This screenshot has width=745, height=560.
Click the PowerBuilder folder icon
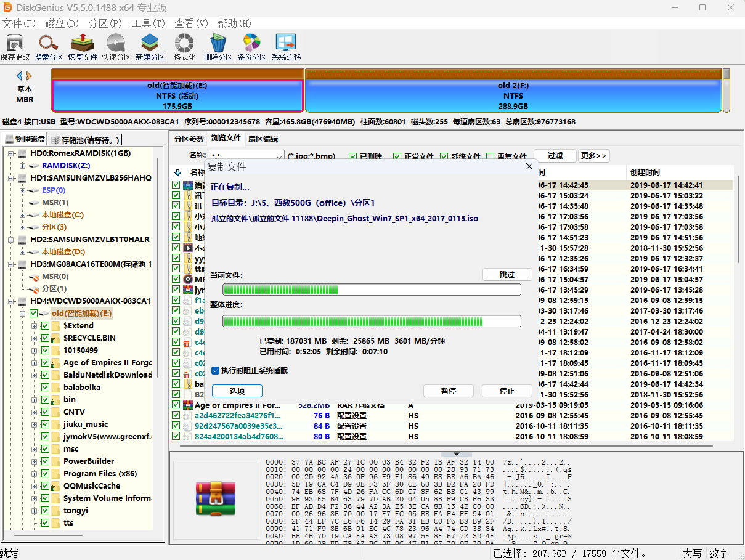tap(56, 461)
